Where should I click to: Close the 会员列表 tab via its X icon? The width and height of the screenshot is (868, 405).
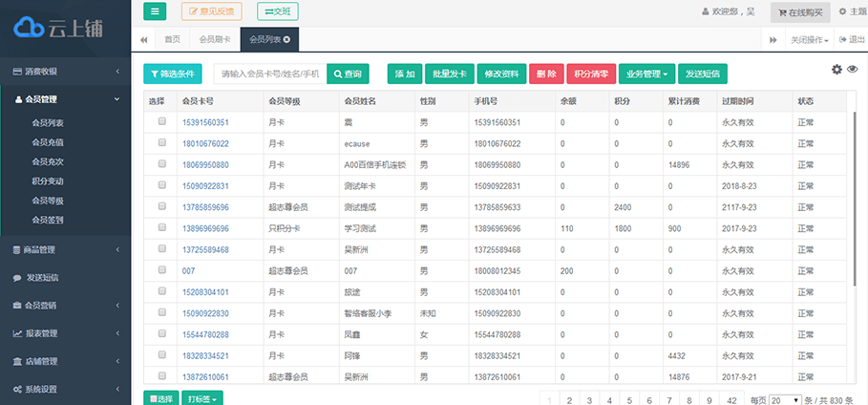tap(286, 39)
